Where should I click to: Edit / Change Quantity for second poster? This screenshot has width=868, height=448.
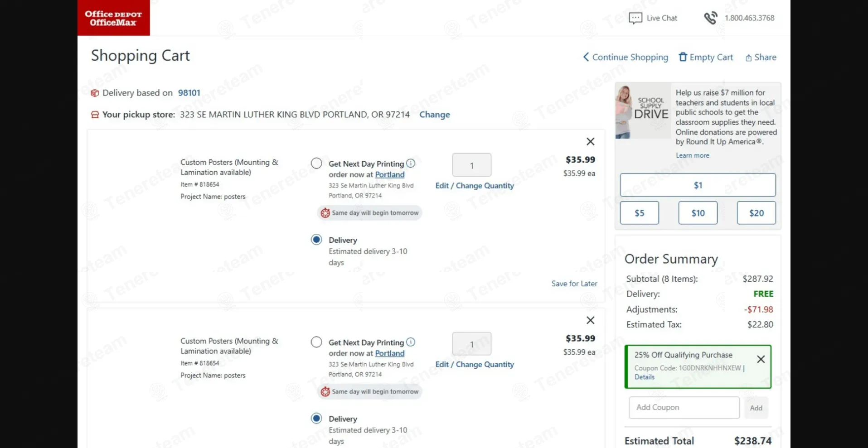(x=475, y=365)
